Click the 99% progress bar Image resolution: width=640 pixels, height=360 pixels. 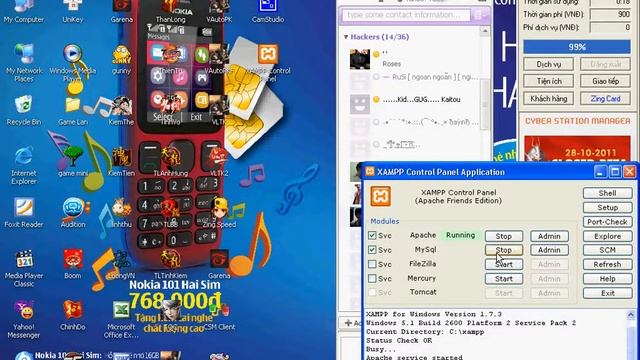pyautogui.click(x=577, y=47)
